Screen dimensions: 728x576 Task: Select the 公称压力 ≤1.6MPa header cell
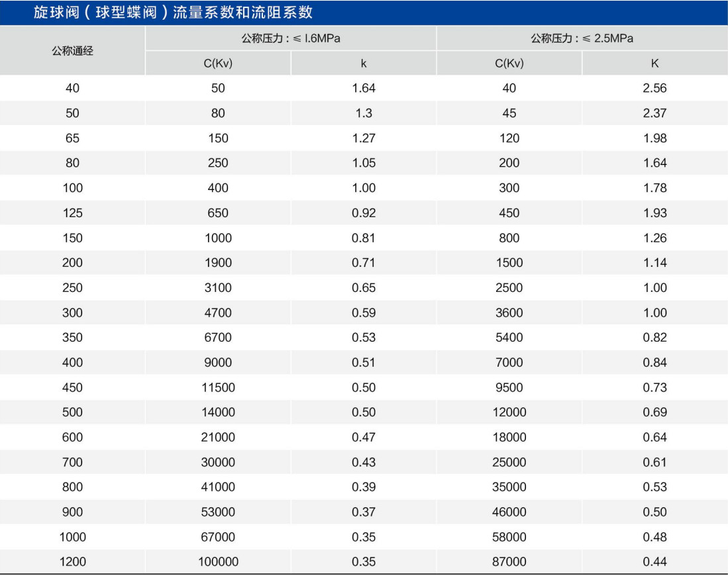click(291, 38)
